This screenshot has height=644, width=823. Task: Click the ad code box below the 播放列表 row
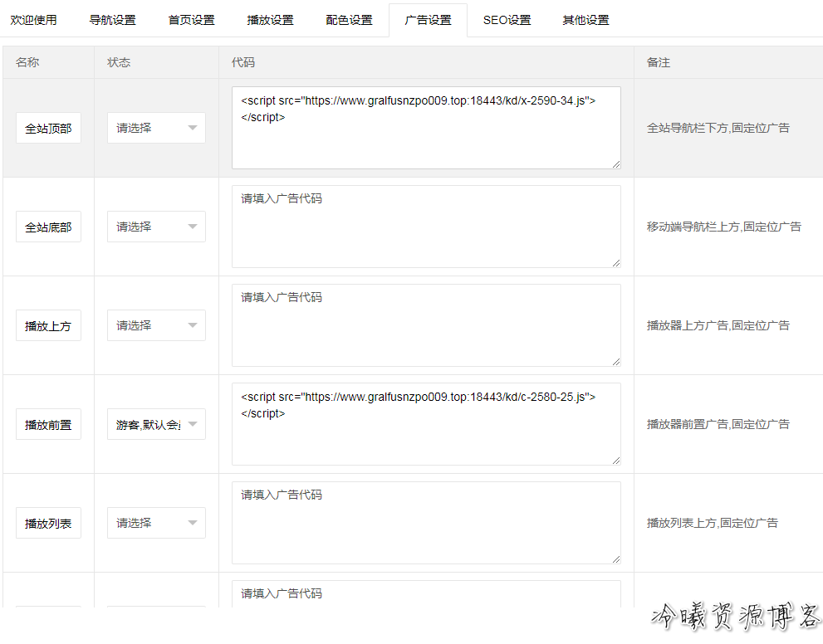point(426,594)
